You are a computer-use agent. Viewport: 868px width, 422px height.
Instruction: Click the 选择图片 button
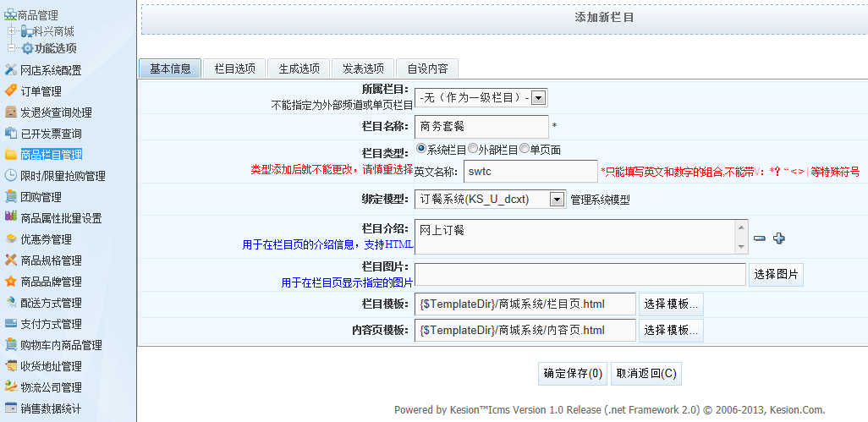(776, 274)
